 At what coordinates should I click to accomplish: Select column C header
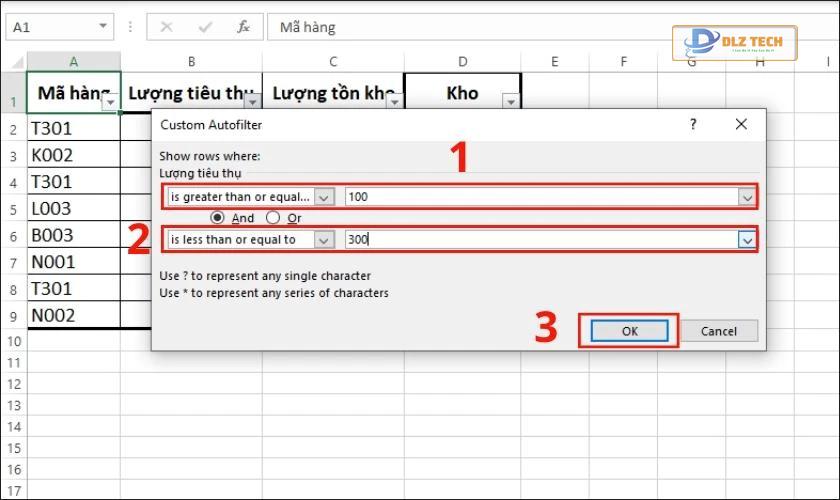(x=333, y=62)
